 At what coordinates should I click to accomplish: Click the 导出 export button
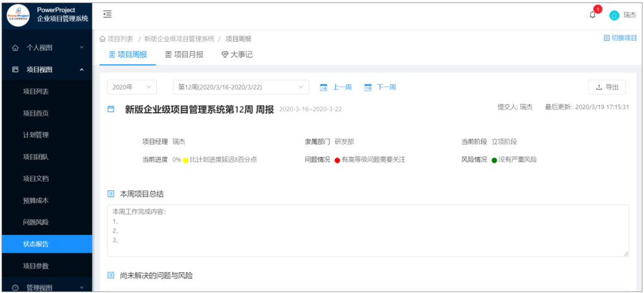coord(607,87)
